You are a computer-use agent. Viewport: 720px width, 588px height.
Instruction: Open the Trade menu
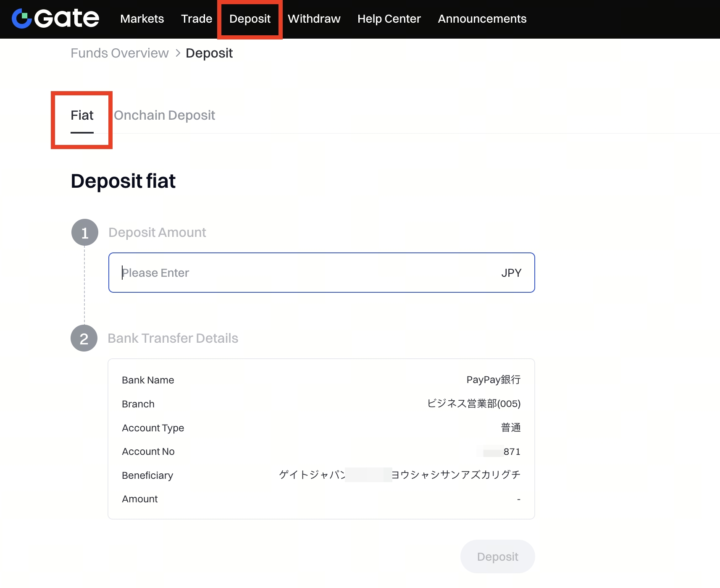pos(196,19)
